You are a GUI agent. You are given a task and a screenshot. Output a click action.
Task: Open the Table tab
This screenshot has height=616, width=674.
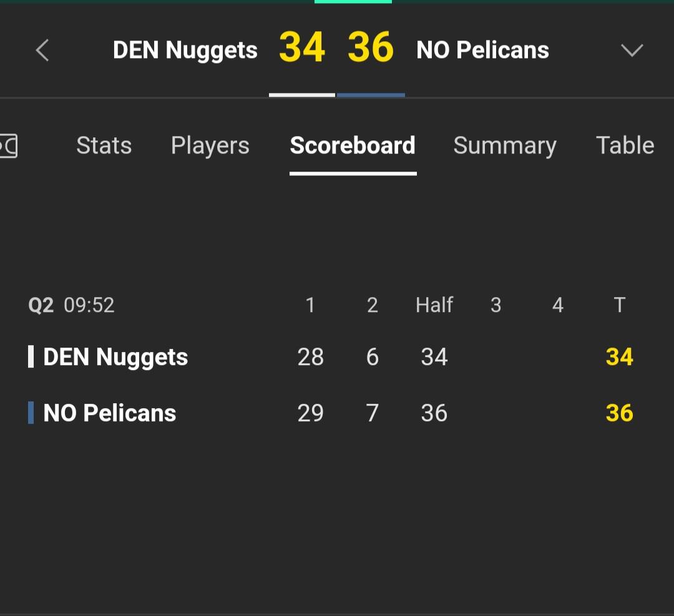pyautogui.click(x=625, y=145)
